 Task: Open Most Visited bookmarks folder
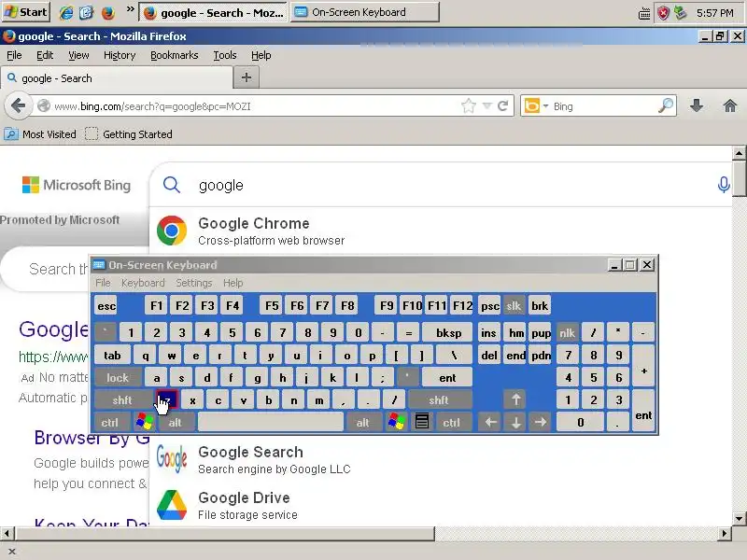pyautogui.click(x=40, y=134)
